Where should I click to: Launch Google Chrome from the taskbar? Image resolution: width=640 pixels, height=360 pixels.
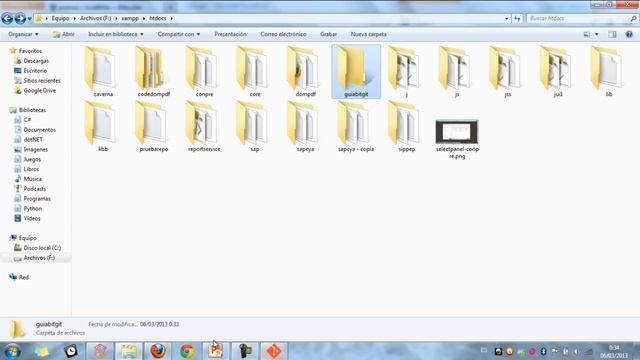[187, 351]
